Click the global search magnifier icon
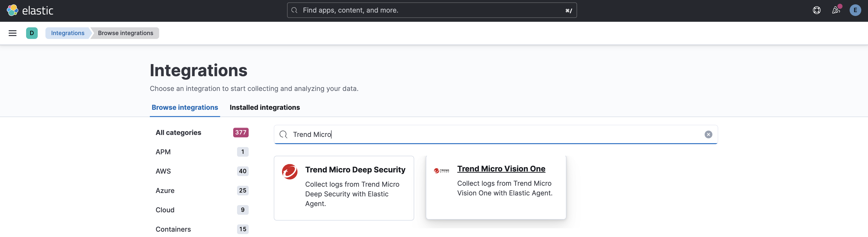 point(294,10)
